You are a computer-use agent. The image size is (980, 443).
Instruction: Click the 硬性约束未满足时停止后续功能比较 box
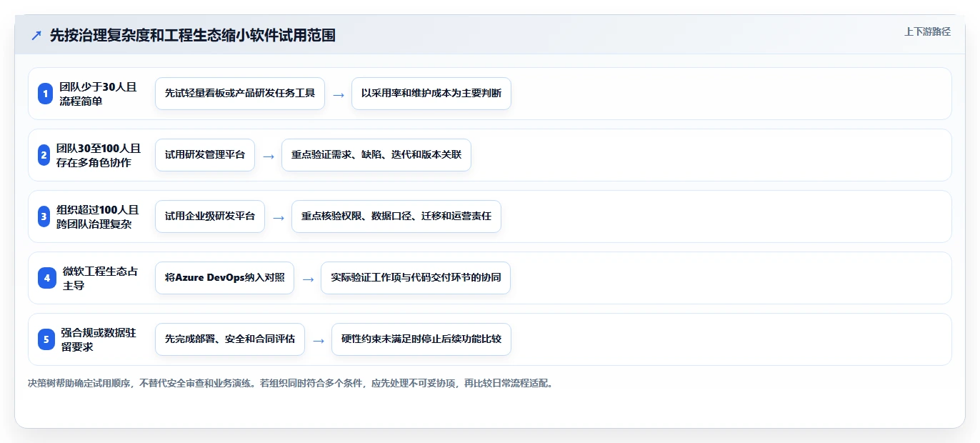(x=421, y=339)
